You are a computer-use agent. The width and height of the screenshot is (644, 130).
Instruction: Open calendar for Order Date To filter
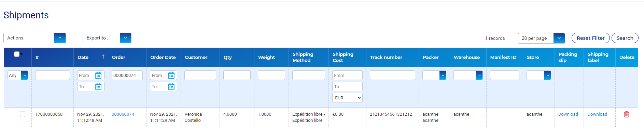171,87
